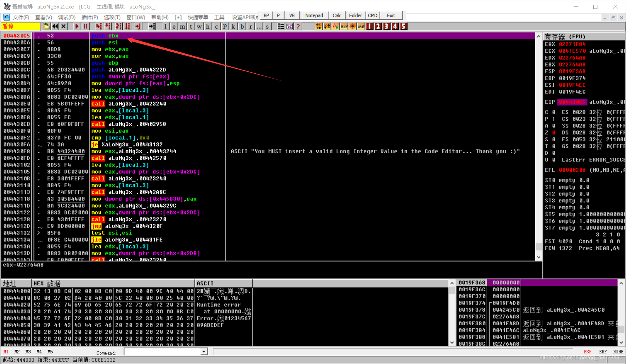Viewport: 626px width, 364px height.
Task: Open the 快捷菜单 menu
Action: [198, 17]
